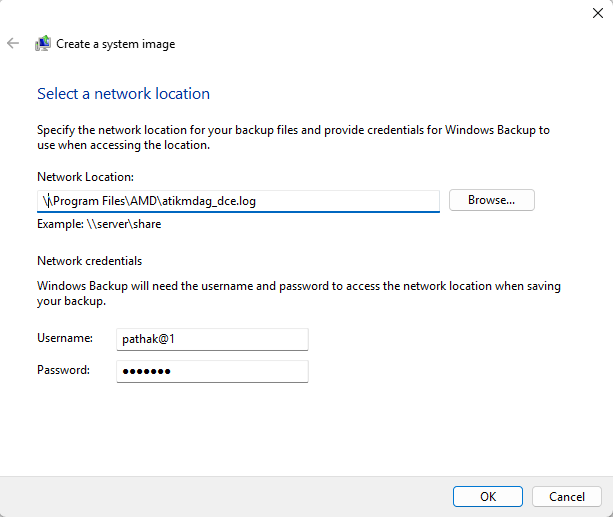This screenshot has height=517, width=613.
Task: Confirm the network location with OK
Action: pyautogui.click(x=487, y=496)
